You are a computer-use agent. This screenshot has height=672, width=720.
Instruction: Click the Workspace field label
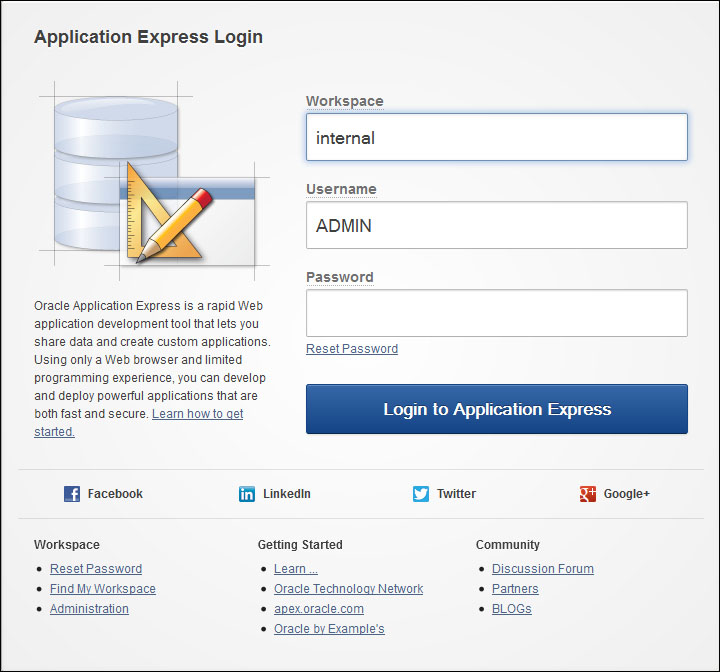[345, 101]
